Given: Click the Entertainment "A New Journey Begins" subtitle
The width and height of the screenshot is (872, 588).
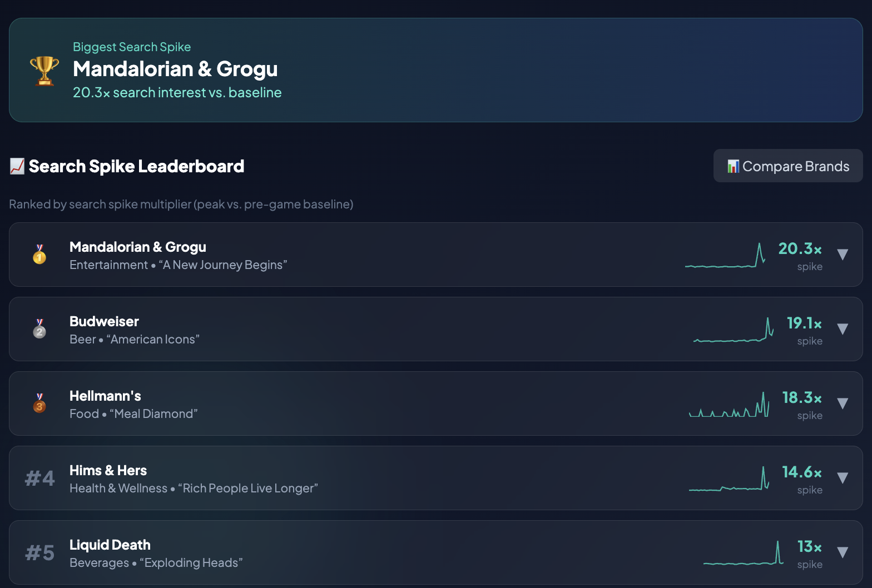Looking at the screenshot, I should pos(178,265).
